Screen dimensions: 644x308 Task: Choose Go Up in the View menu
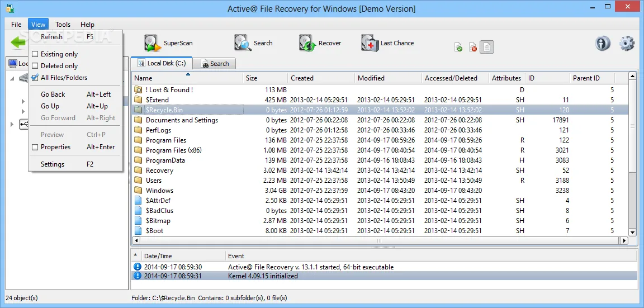(75, 106)
